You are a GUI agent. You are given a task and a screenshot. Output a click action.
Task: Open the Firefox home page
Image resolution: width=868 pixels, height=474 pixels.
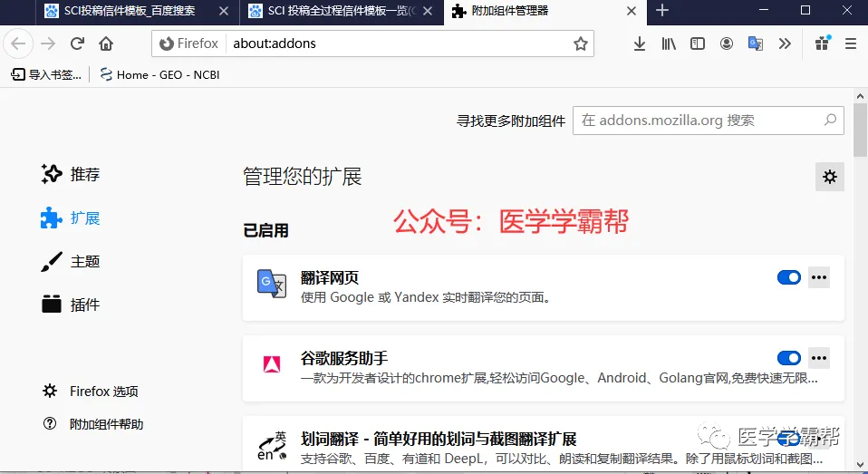tap(106, 44)
